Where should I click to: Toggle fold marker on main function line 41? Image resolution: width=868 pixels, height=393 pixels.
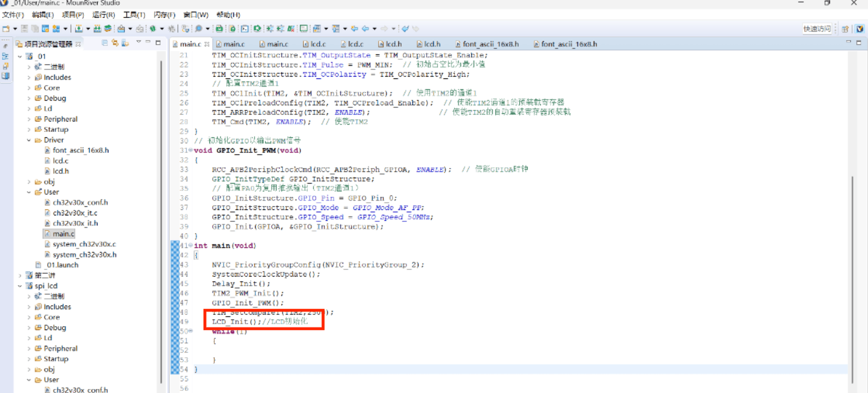tap(191, 245)
